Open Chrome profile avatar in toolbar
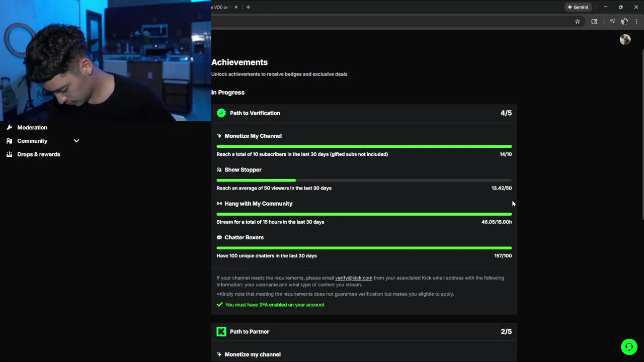644x362 pixels. (x=624, y=22)
